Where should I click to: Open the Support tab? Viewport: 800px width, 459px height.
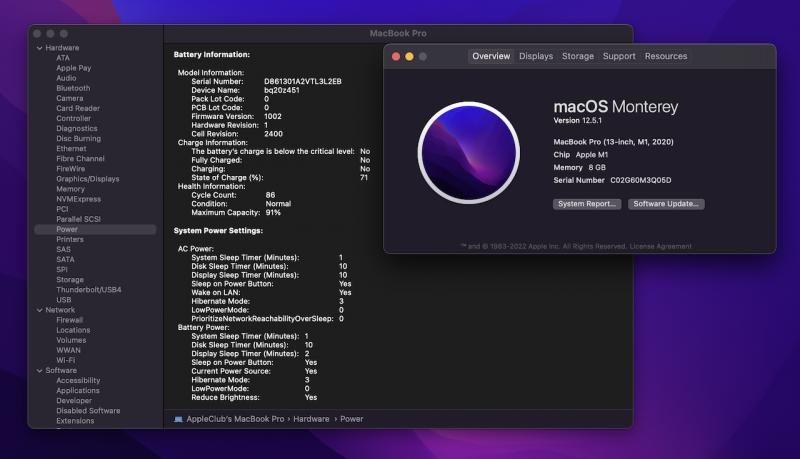pyautogui.click(x=619, y=56)
